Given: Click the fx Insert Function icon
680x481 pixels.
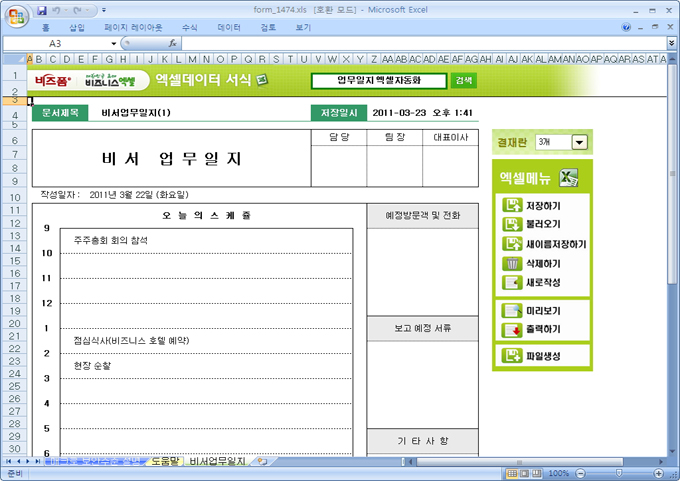Looking at the screenshot, I should (x=172, y=43).
